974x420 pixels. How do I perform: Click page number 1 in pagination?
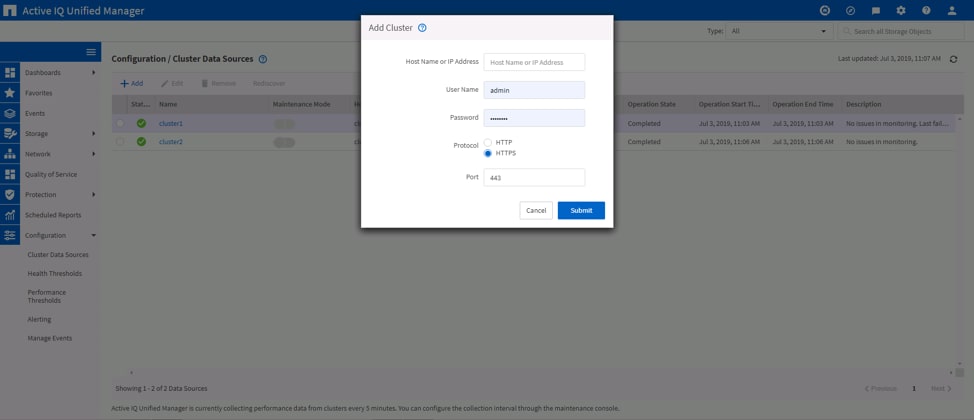[914, 388]
